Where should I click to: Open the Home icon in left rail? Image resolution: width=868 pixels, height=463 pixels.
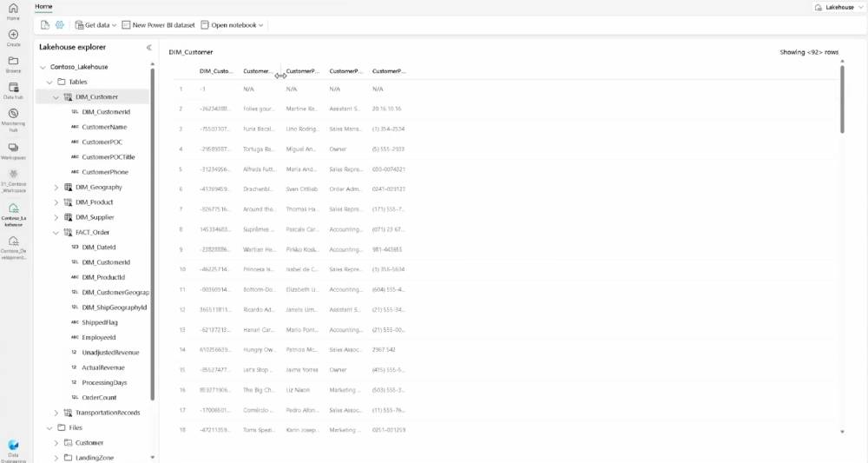coord(13,9)
